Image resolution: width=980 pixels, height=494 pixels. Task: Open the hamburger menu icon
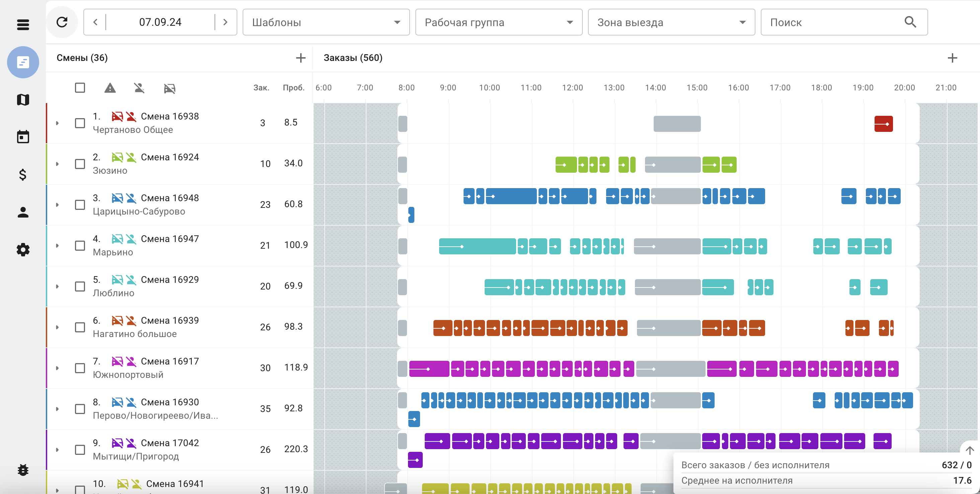(23, 25)
